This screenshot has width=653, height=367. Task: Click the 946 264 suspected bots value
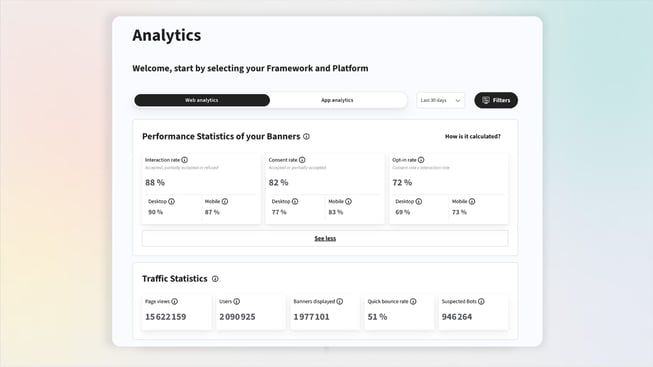click(457, 317)
